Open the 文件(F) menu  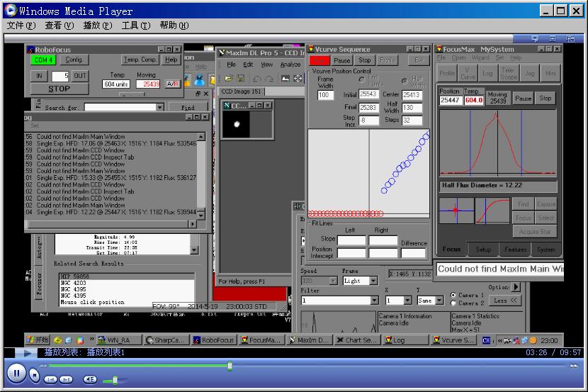(21, 26)
